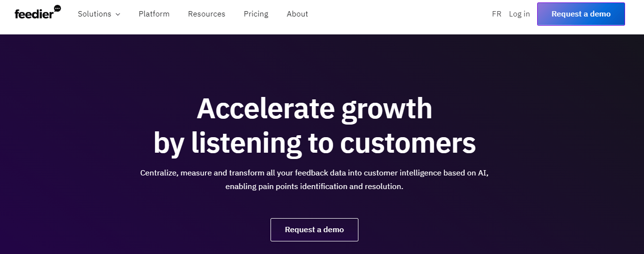
Task: Click the "enabling pain points identification" text line
Action: pyautogui.click(x=314, y=187)
